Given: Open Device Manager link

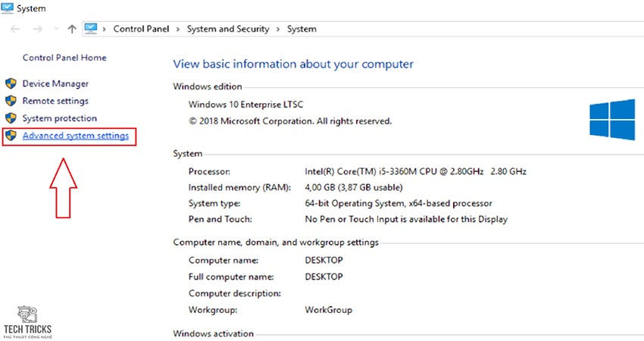Looking at the screenshot, I should click(x=55, y=83).
